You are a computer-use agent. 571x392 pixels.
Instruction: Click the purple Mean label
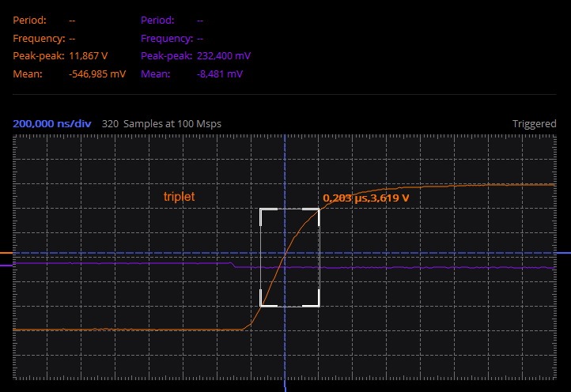click(x=156, y=73)
